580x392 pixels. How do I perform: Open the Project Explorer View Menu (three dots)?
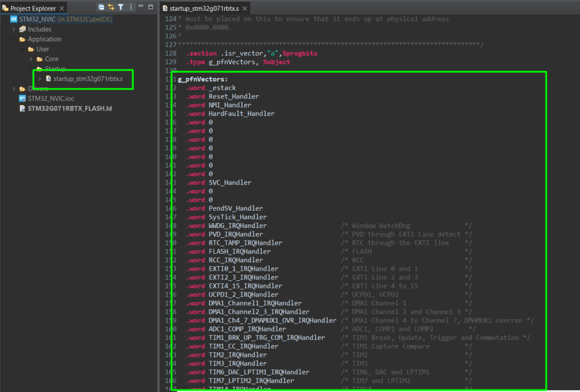click(131, 7)
